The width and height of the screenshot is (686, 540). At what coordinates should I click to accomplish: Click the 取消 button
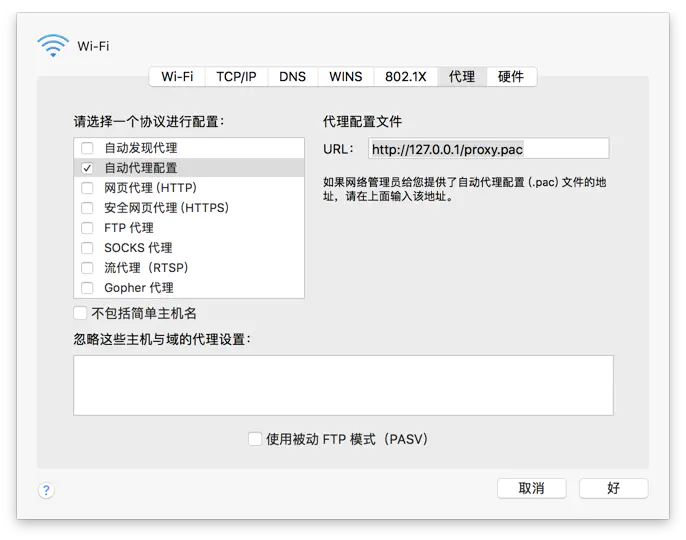tap(532, 488)
